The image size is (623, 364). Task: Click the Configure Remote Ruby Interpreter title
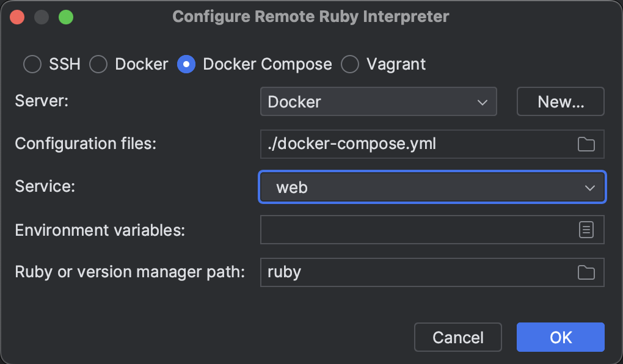pyautogui.click(x=311, y=16)
